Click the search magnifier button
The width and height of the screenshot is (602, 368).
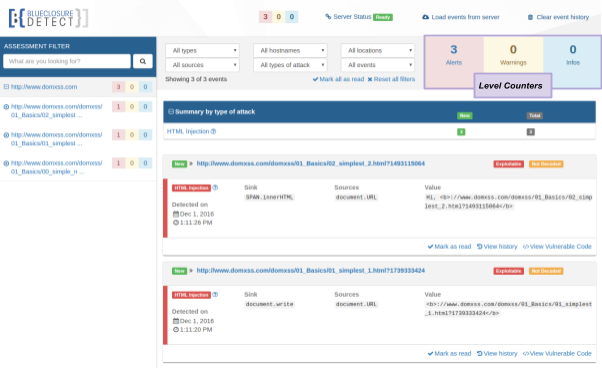(x=142, y=61)
